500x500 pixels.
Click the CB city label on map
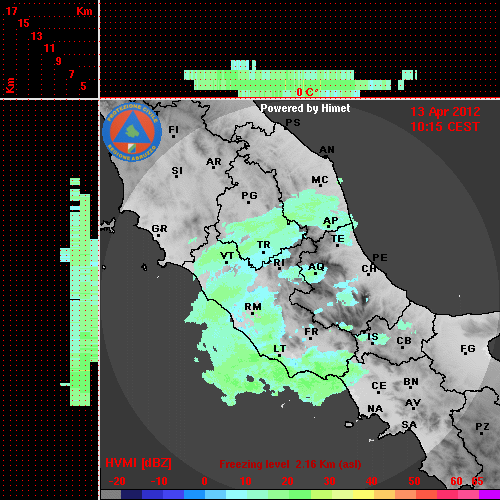404,341
